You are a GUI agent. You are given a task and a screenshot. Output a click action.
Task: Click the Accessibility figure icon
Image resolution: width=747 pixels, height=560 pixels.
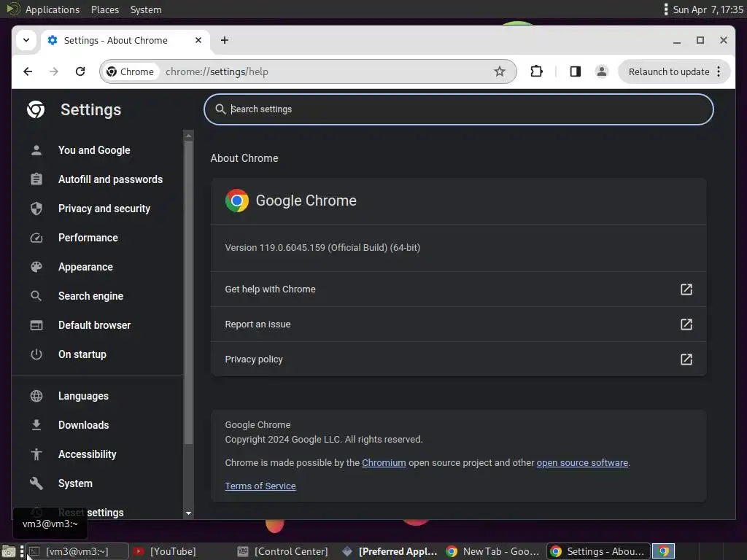pos(36,454)
